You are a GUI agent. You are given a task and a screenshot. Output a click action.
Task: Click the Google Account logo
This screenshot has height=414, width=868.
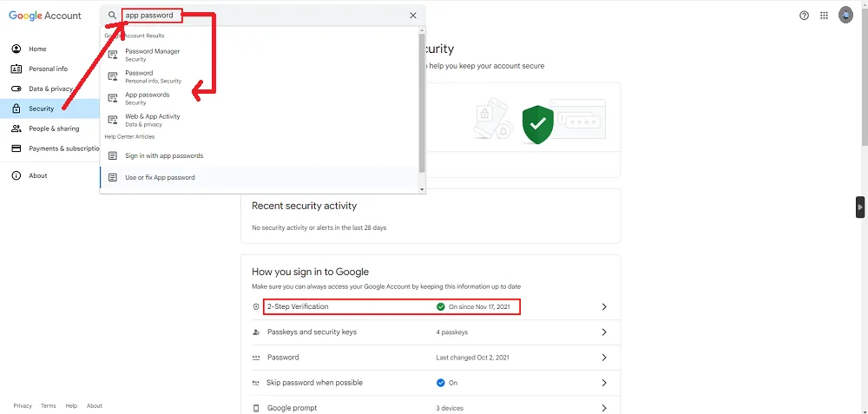click(45, 16)
